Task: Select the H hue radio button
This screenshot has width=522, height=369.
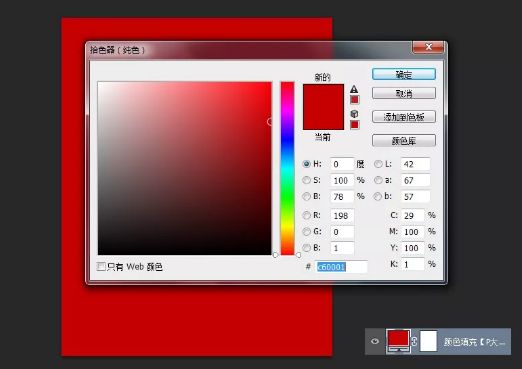Action: [x=306, y=164]
